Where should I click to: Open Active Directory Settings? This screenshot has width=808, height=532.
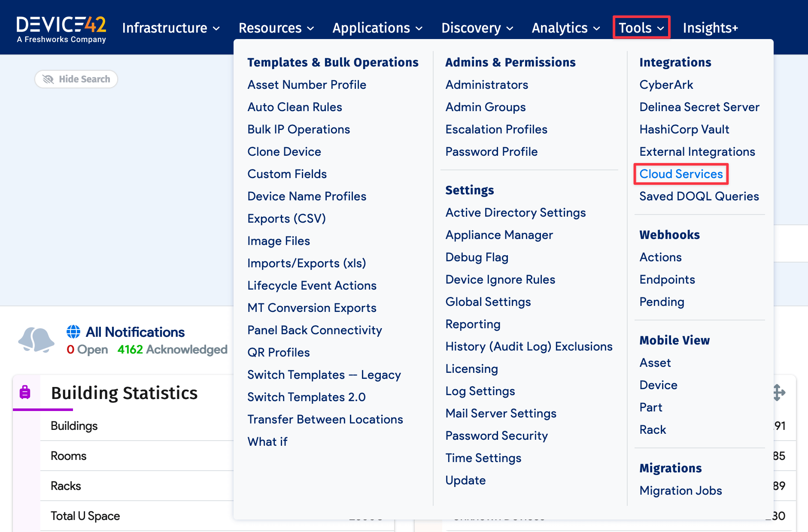coord(515,212)
